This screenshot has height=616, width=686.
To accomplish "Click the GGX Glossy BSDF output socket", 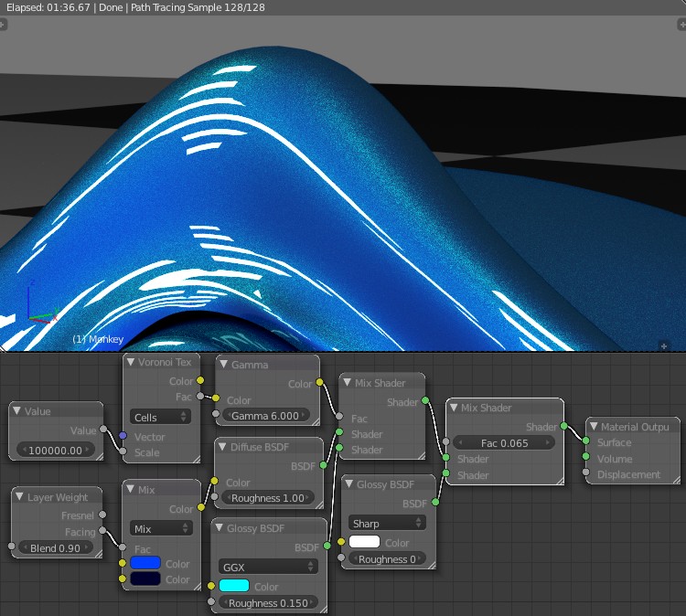I will point(327,546).
